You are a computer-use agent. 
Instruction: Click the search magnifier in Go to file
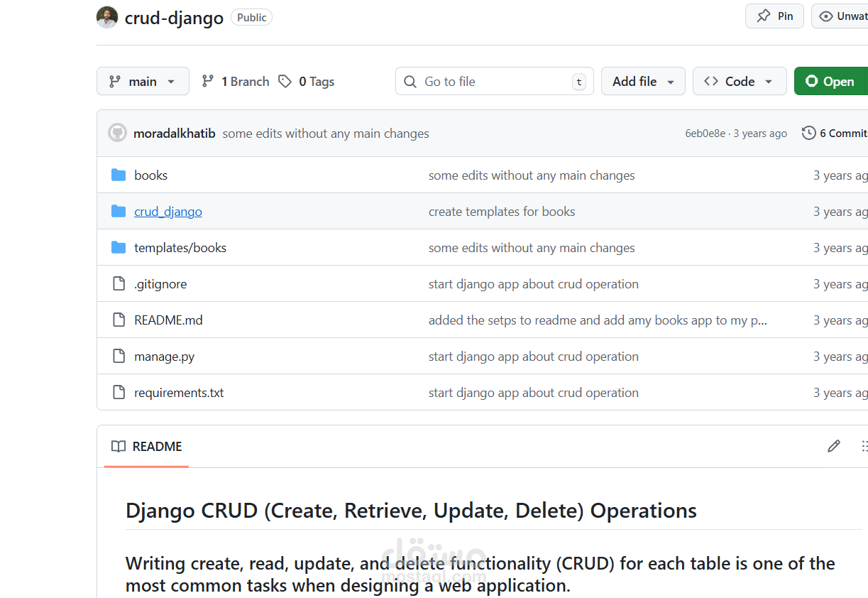click(x=410, y=81)
